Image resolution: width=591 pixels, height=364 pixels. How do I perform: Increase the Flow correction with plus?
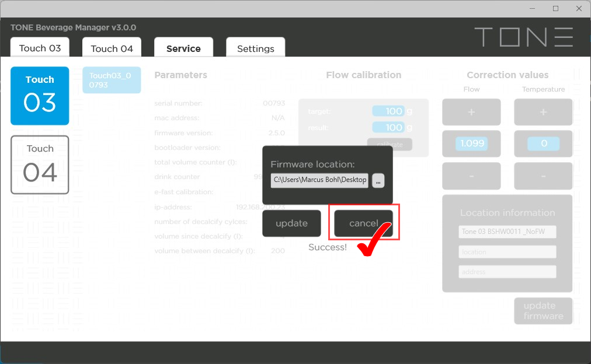pyautogui.click(x=471, y=112)
